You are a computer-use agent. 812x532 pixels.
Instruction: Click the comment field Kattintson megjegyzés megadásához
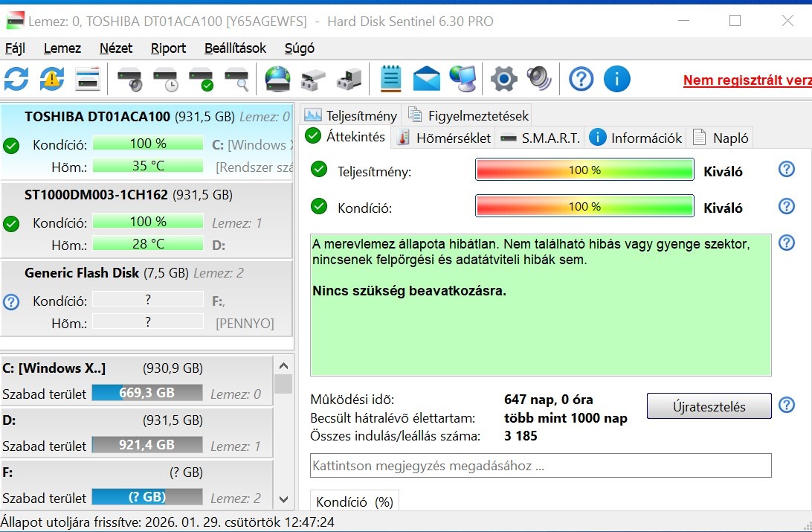(541, 465)
